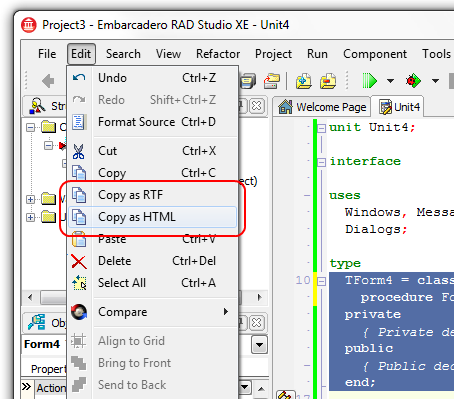Choose Undo from the Edit menu
454x399 pixels.
pos(153,78)
